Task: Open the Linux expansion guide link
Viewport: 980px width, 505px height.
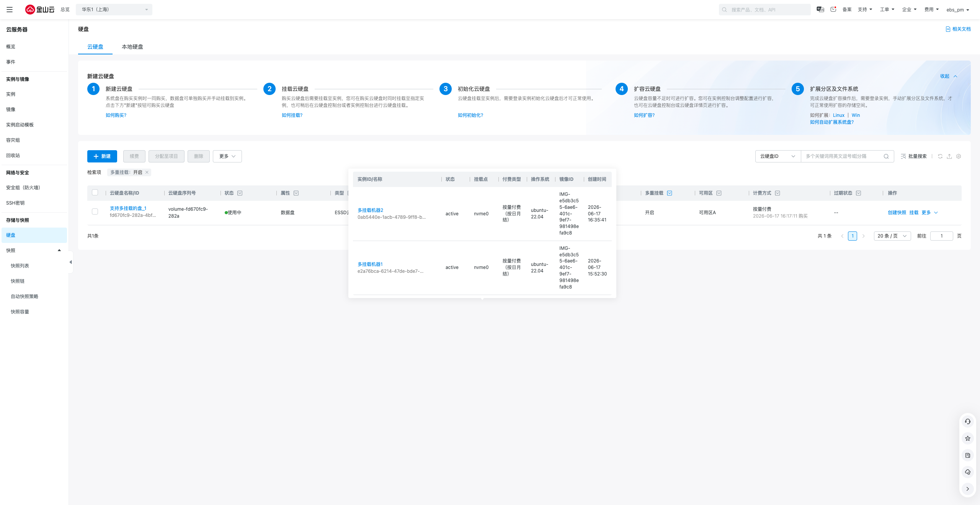Action: coord(838,115)
